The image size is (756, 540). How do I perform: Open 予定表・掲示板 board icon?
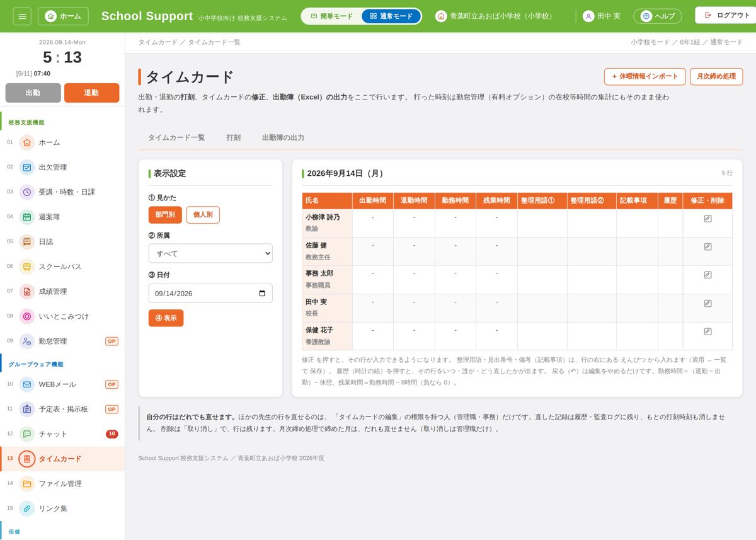(26, 409)
